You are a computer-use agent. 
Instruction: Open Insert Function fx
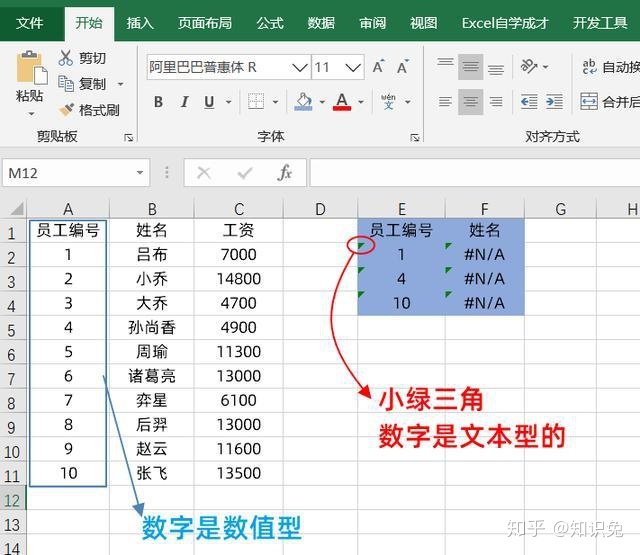click(284, 173)
